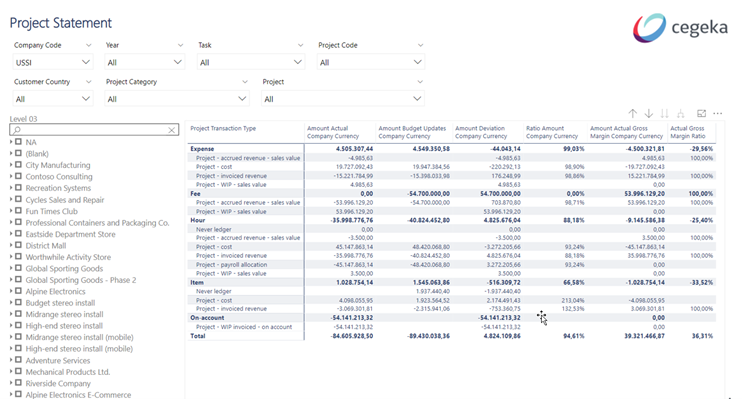Click the Actual Gross Margin Ratio header
The width and height of the screenshot is (742, 399).
688,132
